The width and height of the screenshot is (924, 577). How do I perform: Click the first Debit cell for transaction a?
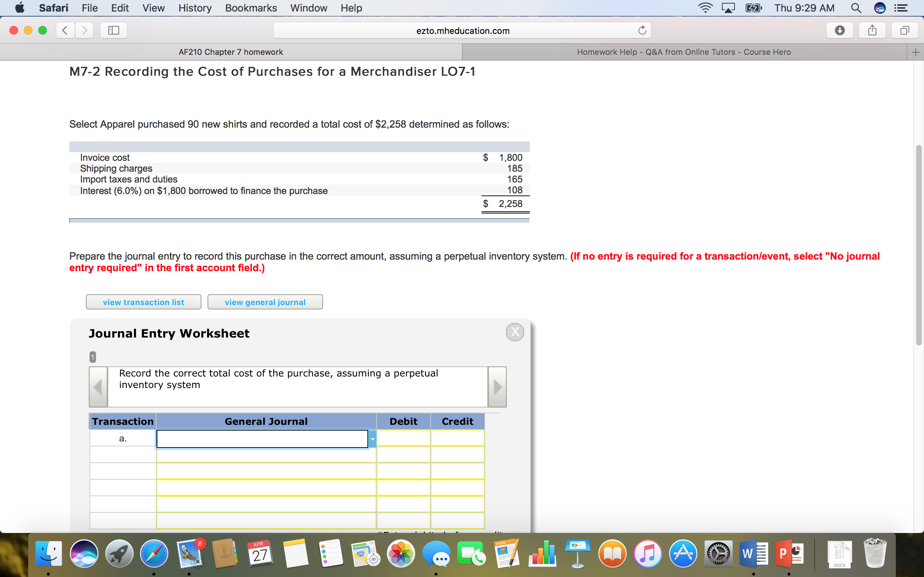tap(403, 439)
